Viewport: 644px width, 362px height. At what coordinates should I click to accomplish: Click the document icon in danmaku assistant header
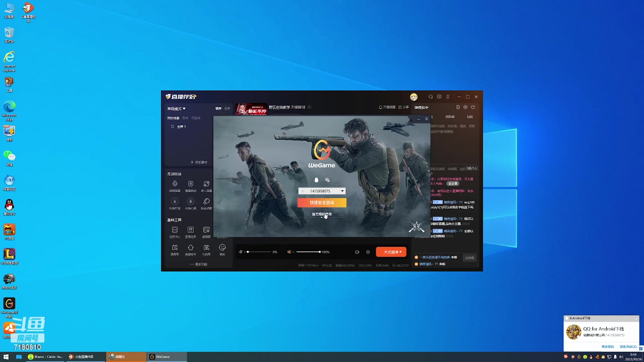458,107
